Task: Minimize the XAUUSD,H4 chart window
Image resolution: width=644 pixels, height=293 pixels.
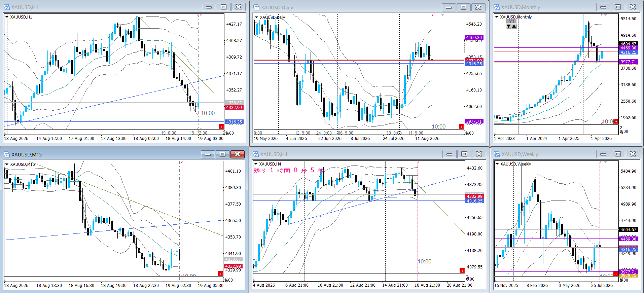Action: [449, 154]
